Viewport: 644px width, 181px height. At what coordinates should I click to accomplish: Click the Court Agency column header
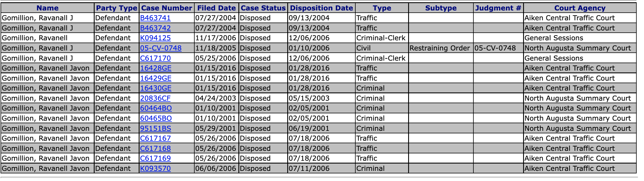point(580,8)
